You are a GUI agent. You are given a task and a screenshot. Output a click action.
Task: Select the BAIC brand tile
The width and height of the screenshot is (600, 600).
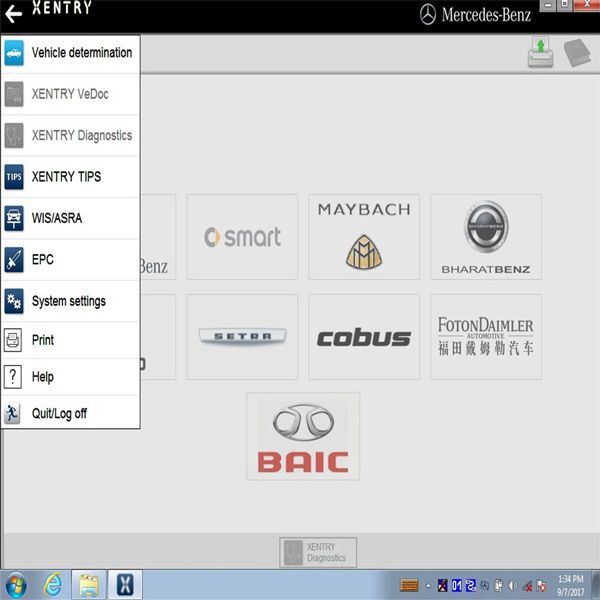(x=303, y=436)
